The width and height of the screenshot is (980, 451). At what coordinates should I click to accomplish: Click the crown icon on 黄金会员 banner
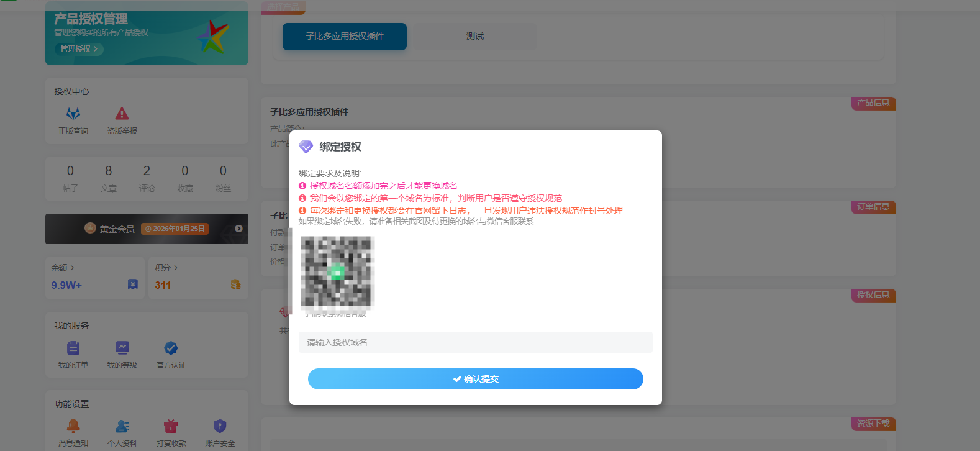click(x=90, y=228)
